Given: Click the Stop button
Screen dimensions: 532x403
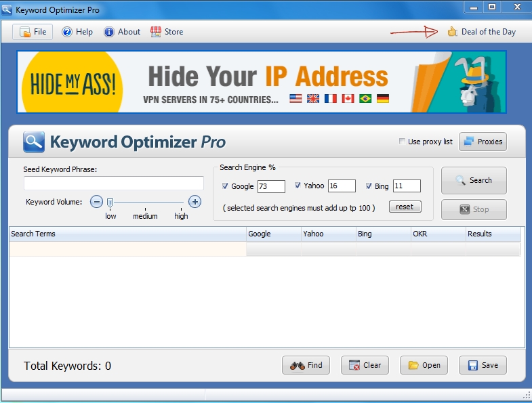Looking at the screenshot, I should click(x=474, y=210).
